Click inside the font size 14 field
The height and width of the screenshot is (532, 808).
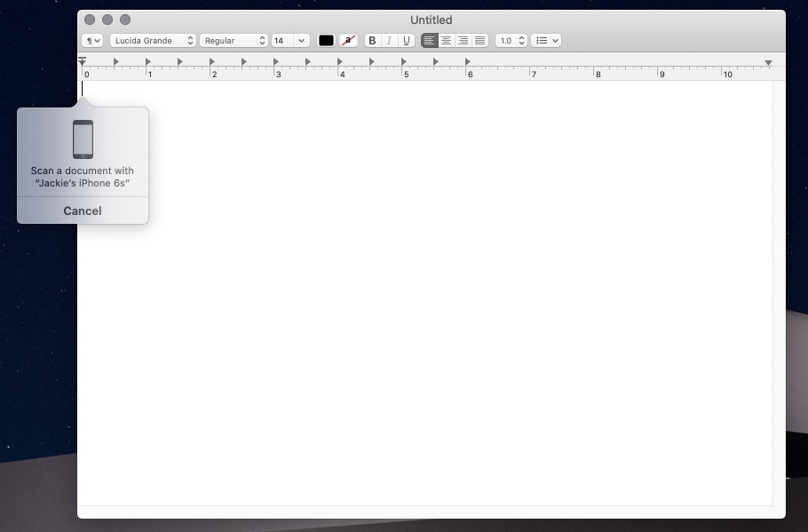click(281, 41)
